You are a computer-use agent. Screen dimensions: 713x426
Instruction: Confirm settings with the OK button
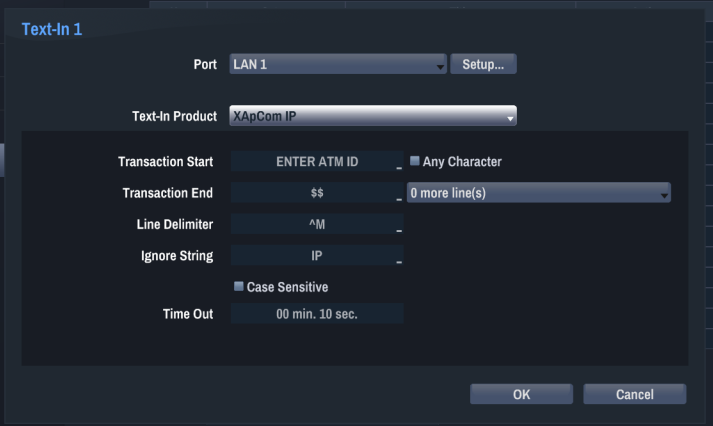coord(521,394)
